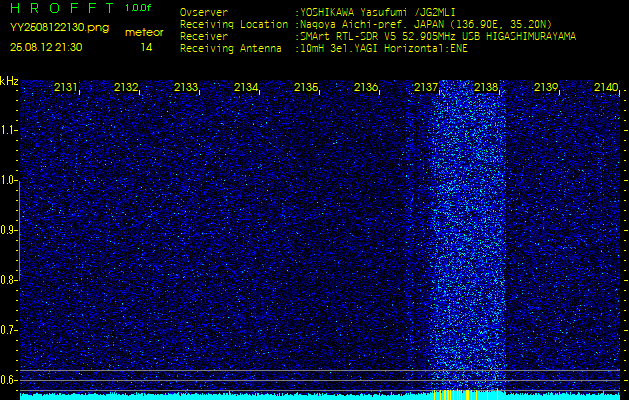Viewport: 629px width, 400px height.
Task: Click the 2133 time marker
Action: [x=185, y=87]
